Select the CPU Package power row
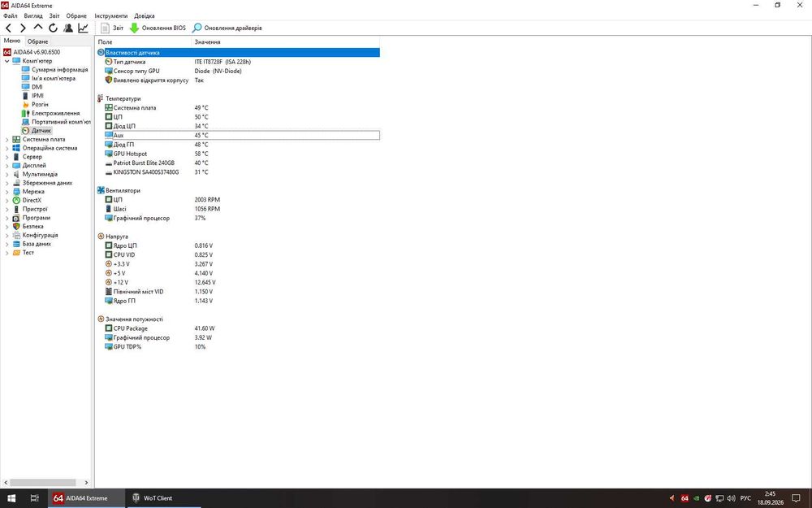812x508 pixels. pyautogui.click(x=242, y=328)
